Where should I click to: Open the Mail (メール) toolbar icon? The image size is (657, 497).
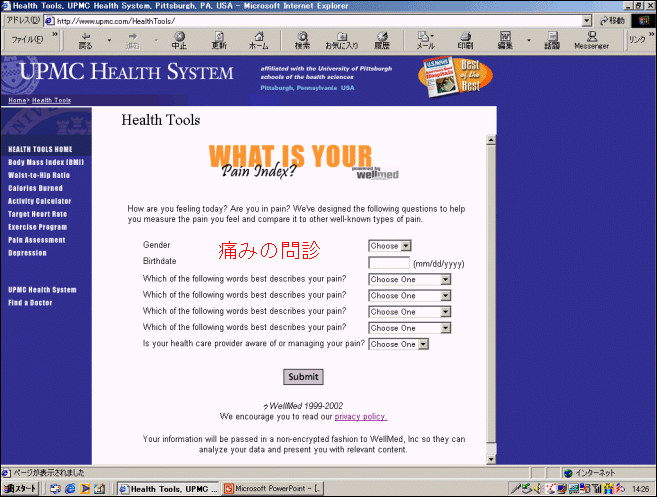point(425,39)
